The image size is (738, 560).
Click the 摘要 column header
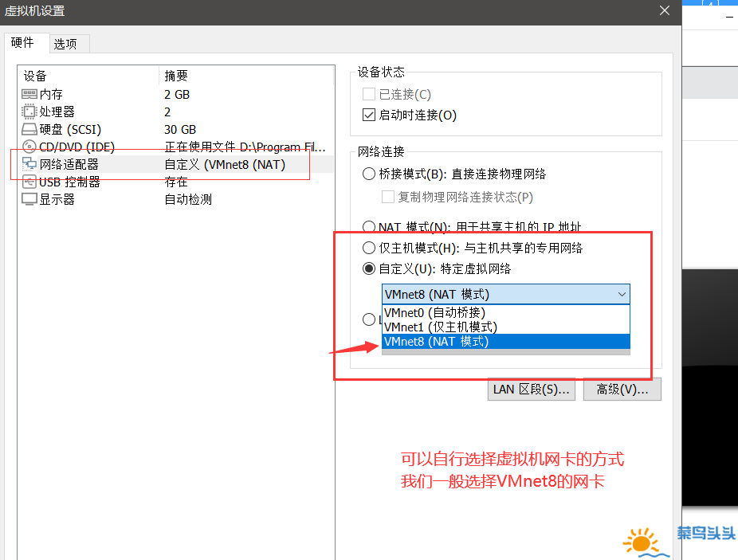(x=246, y=76)
